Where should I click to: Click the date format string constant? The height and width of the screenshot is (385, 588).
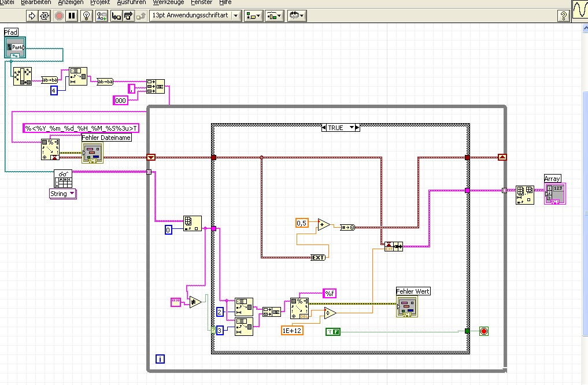tap(81, 128)
